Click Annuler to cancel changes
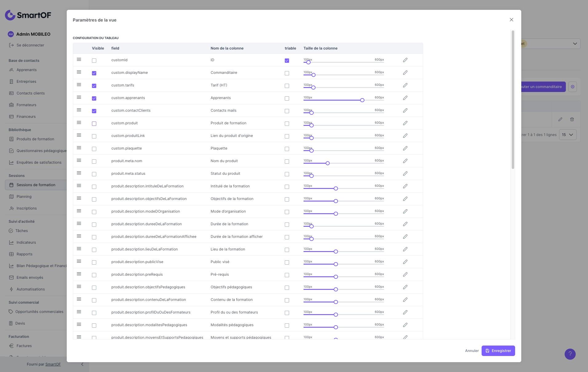 [x=472, y=351]
